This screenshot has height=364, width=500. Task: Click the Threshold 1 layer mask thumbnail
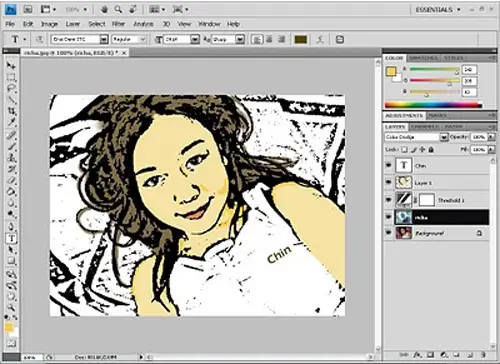pyautogui.click(x=426, y=200)
